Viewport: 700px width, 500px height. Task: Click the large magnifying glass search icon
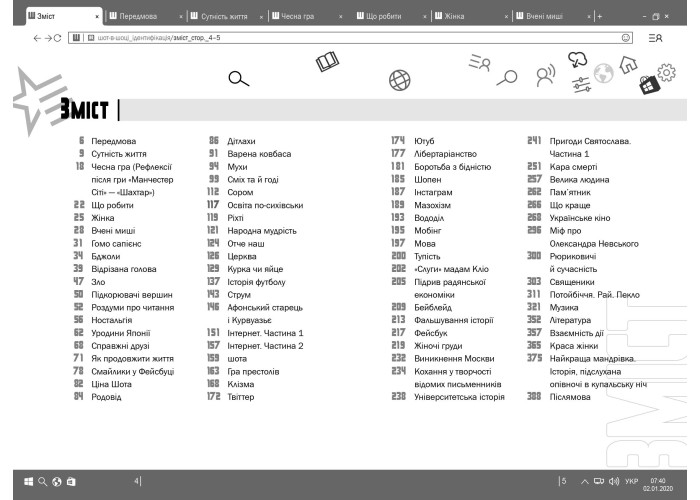coord(238,79)
